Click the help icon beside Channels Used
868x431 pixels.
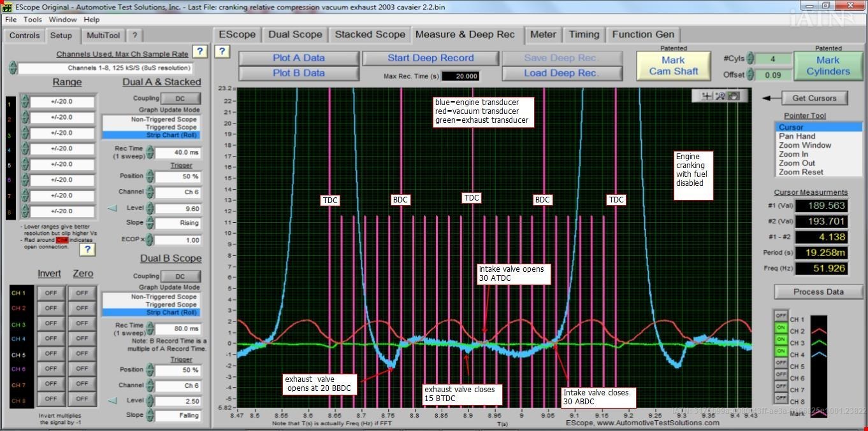(199, 52)
